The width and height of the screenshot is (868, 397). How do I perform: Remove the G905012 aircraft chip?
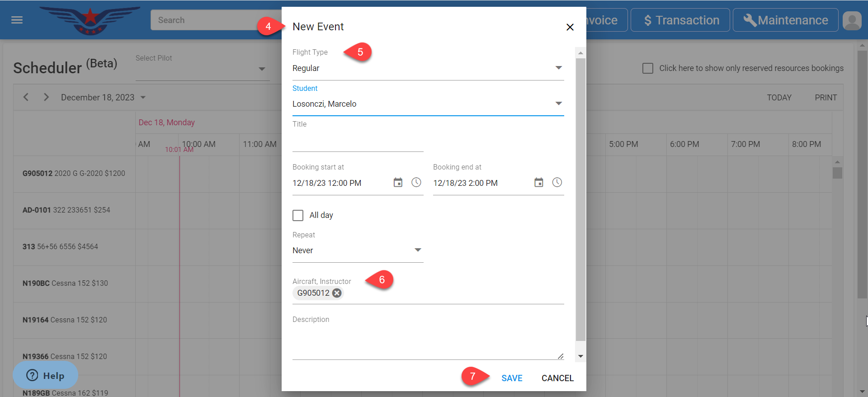coord(337,293)
